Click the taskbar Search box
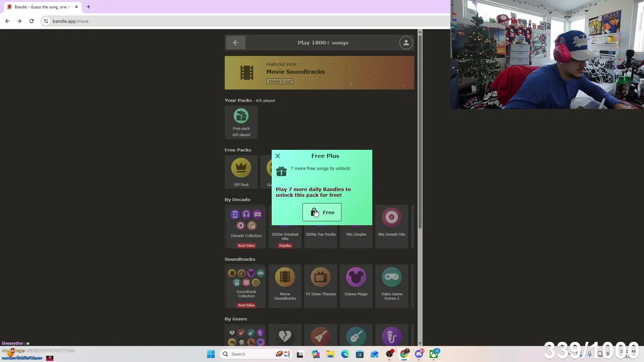The width and height of the screenshot is (644, 362). tap(257, 354)
